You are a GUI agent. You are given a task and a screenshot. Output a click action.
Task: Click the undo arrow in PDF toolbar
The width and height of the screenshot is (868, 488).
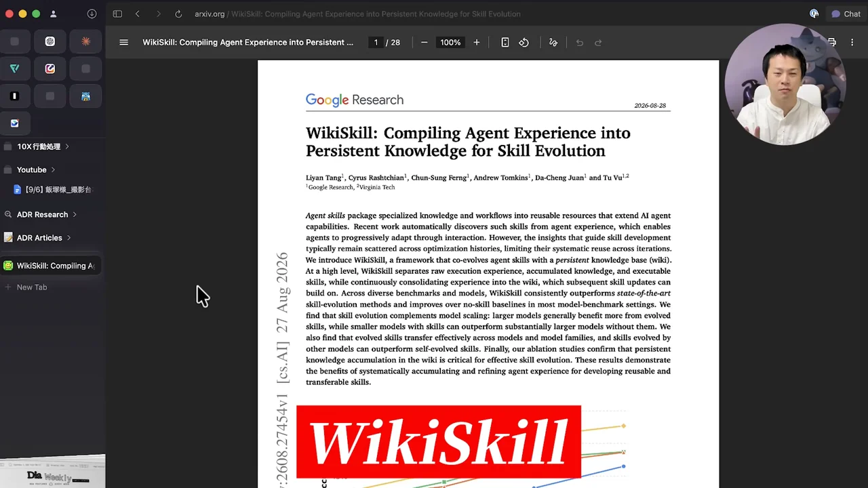(x=580, y=42)
